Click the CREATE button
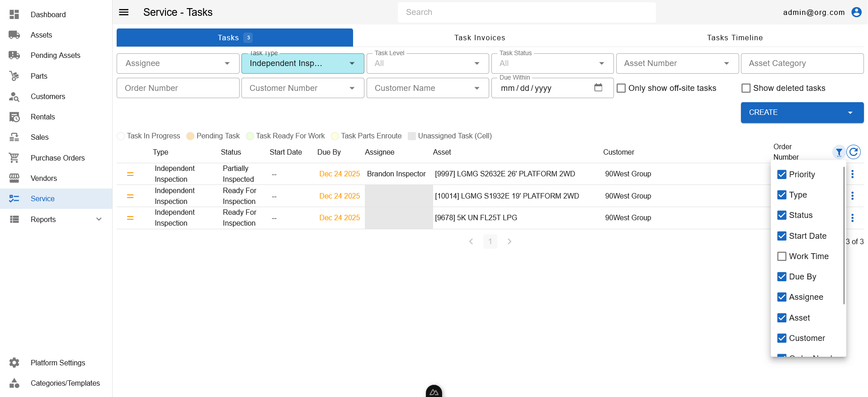Image resolution: width=868 pixels, height=397 pixels. [x=802, y=113]
